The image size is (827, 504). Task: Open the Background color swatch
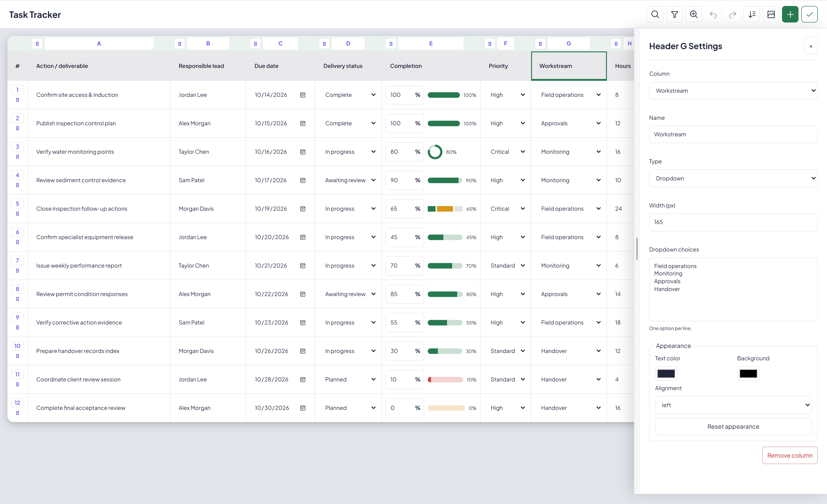748,374
